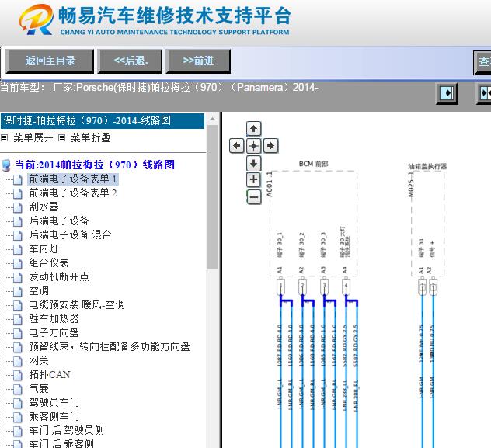The height and width of the screenshot is (448, 491).
Task: Open 网关 wiring diagram
Action: [39, 361]
